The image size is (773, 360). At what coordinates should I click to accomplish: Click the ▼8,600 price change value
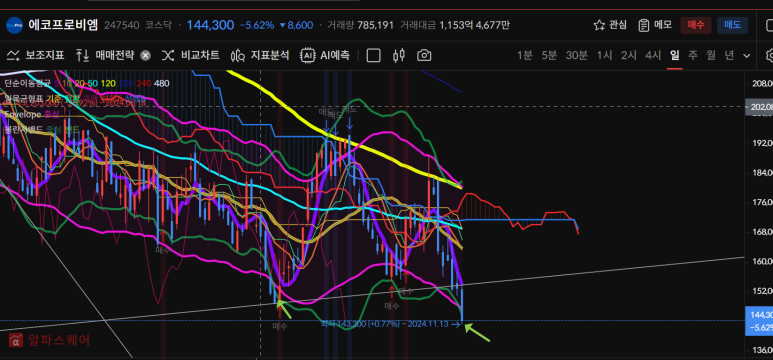[296, 25]
